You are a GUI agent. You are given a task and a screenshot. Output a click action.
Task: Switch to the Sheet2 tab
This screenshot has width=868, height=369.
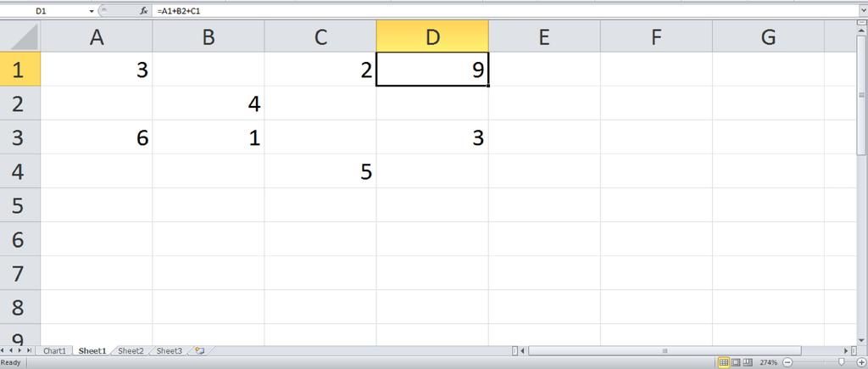click(x=131, y=350)
